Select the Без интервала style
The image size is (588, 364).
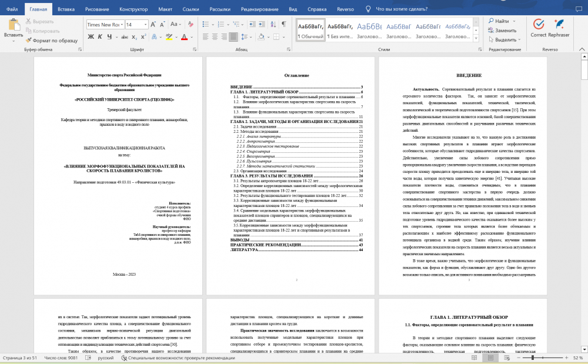(x=340, y=30)
